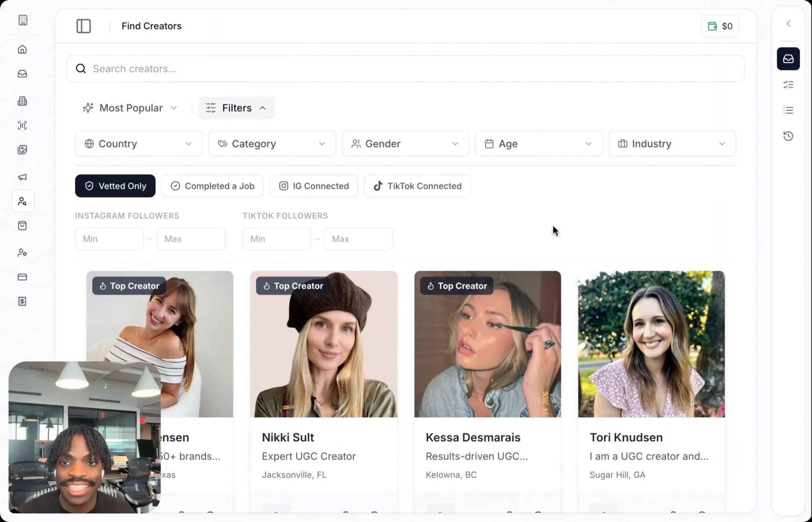Open the building icon at sidebar top
Screen dimensions: 812x522
(23, 20)
